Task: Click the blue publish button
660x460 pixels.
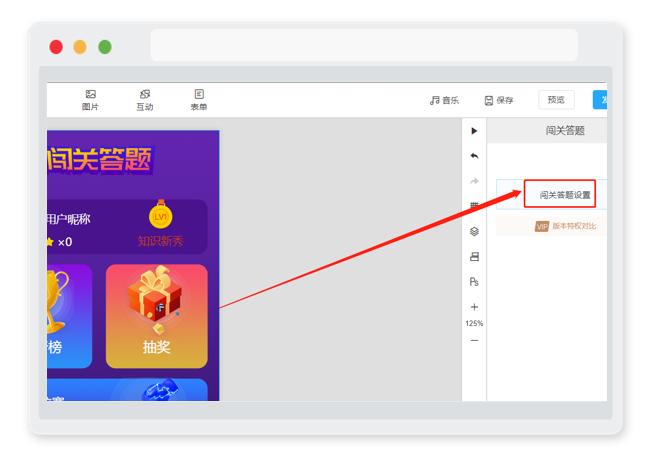Action: (600, 100)
